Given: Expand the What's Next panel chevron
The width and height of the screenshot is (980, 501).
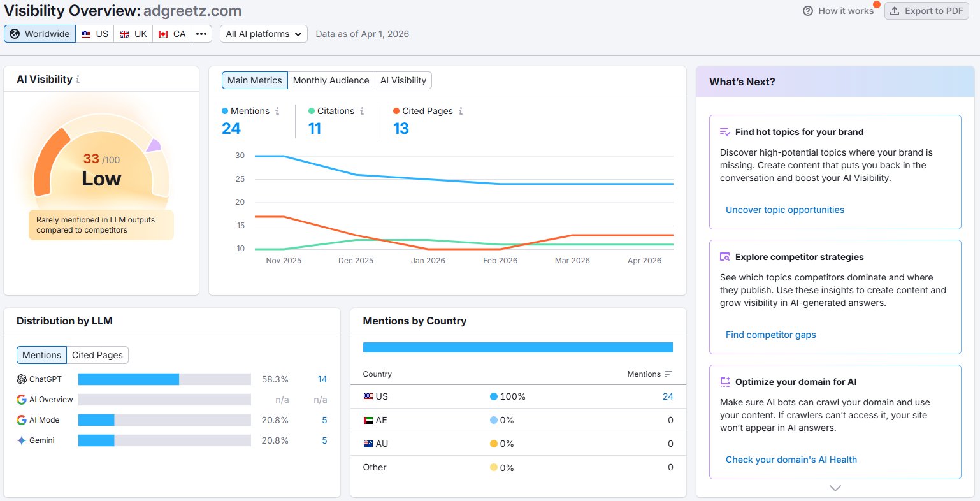Looking at the screenshot, I should pyautogui.click(x=835, y=488).
